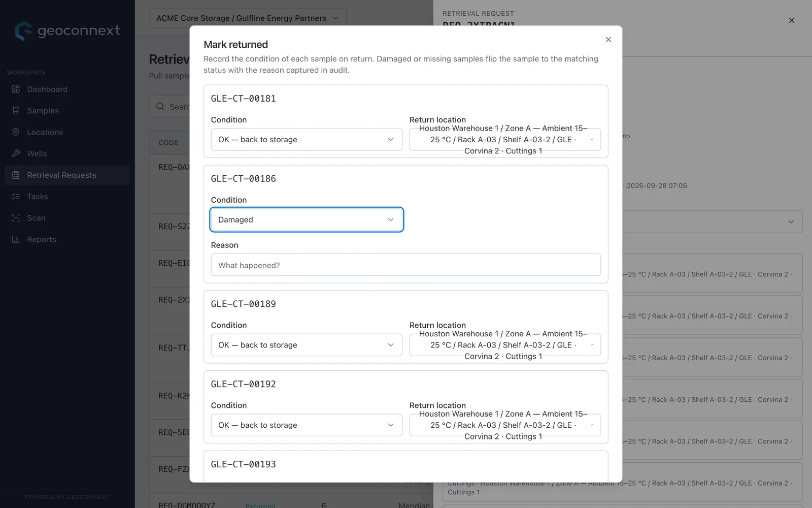The height and width of the screenshot is (508, 812).
Task: Open Condition dropdown for GLE-CT-00192
Action: pyautogui.click(x=307, y=425)
